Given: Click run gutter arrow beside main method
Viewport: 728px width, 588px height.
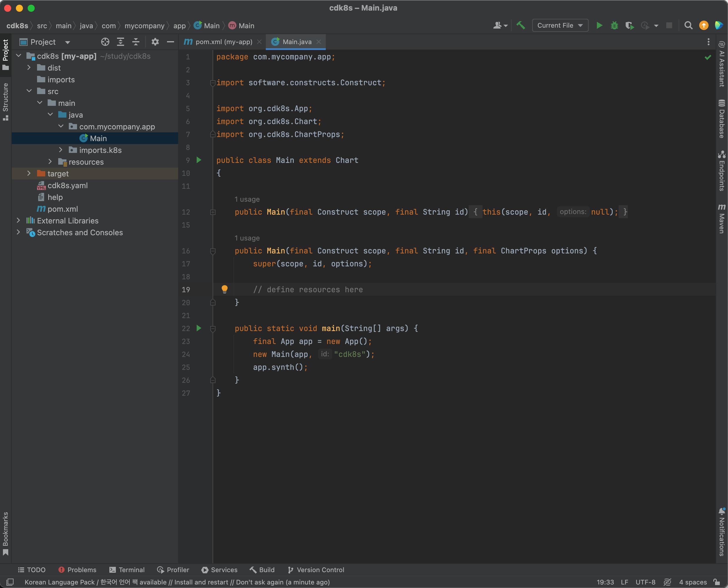Looking at the screenshot, I should click(199, 328).
